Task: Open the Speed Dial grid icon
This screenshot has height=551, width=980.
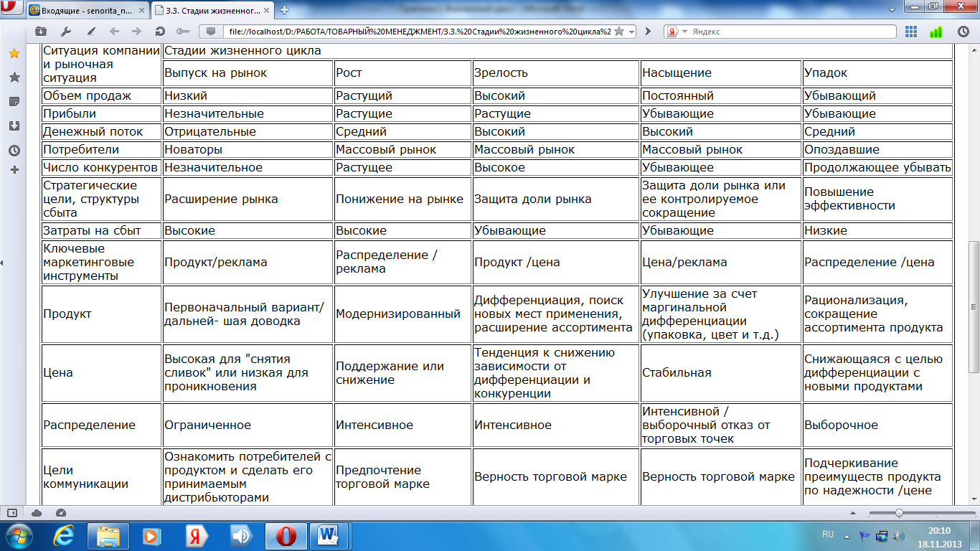Action: 911,32
